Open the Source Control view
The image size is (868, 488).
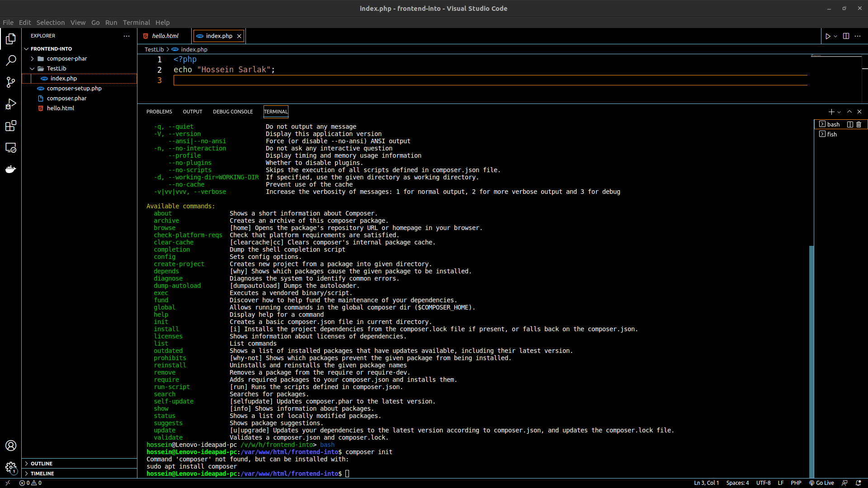coord(11,82)
